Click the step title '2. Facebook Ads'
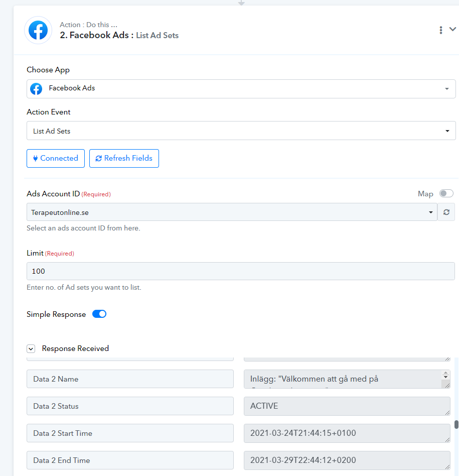459x476 pixels. tap(97, 35)
